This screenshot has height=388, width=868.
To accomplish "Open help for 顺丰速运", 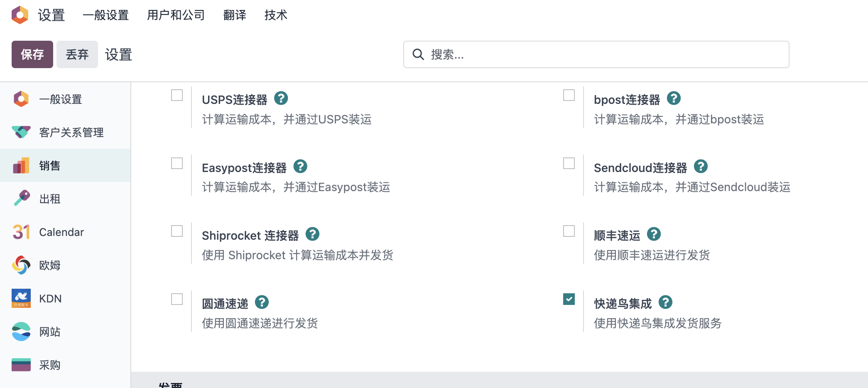I will click(x=654, y=234).
